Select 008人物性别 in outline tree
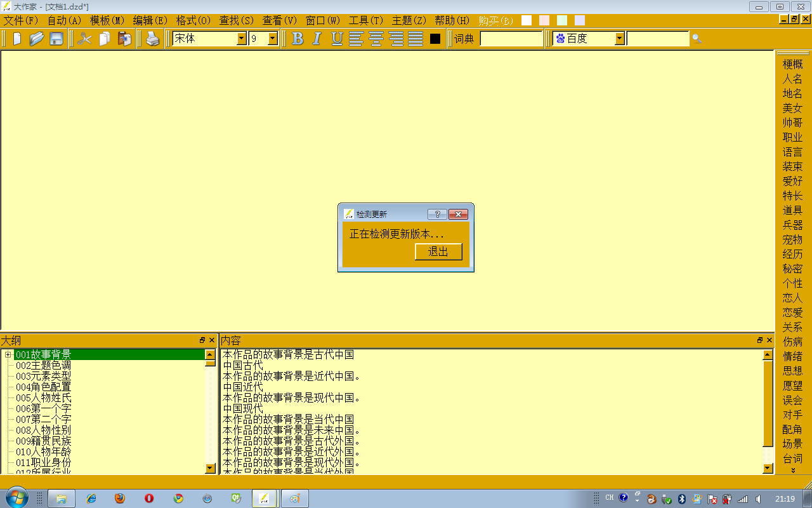812x508 pixels. pyautogui.click(x=43, y=430)
